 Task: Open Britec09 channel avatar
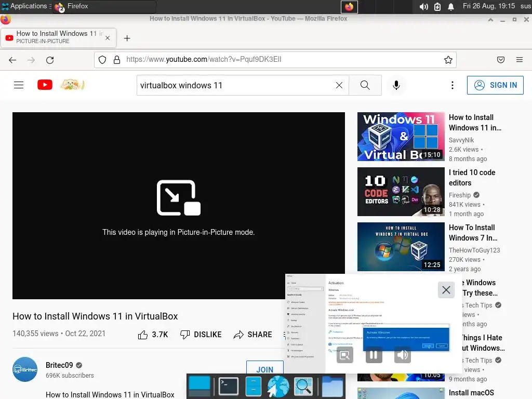[25, 369]
